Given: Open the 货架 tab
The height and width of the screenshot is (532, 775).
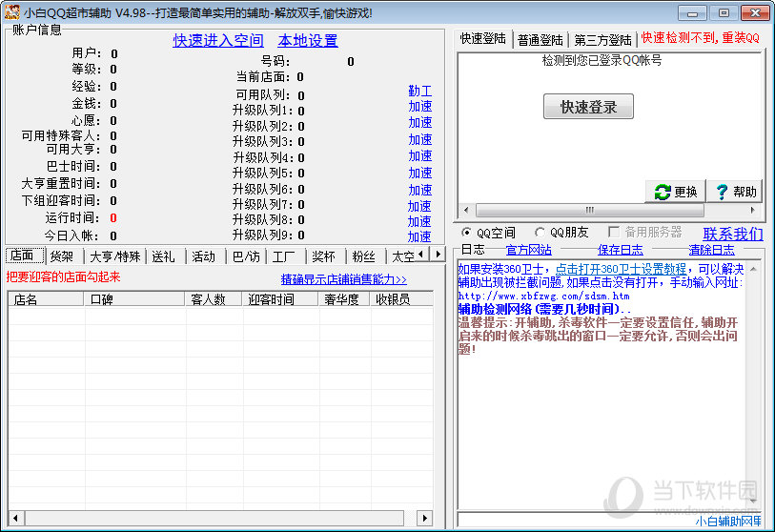Looking at the screenshot, I should pos(62,256).
